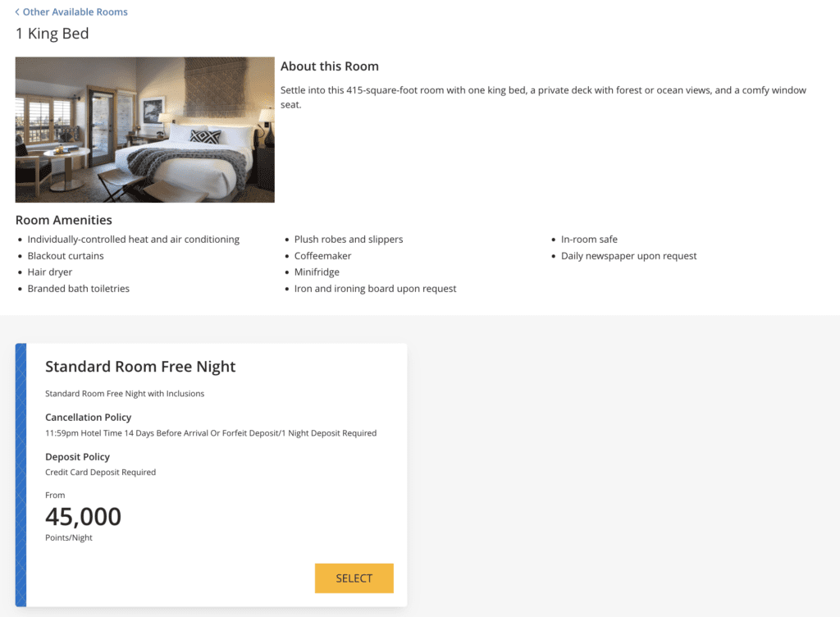
Task: Click the Coffeemaker amenity bullet
Action: pos(322,255)
